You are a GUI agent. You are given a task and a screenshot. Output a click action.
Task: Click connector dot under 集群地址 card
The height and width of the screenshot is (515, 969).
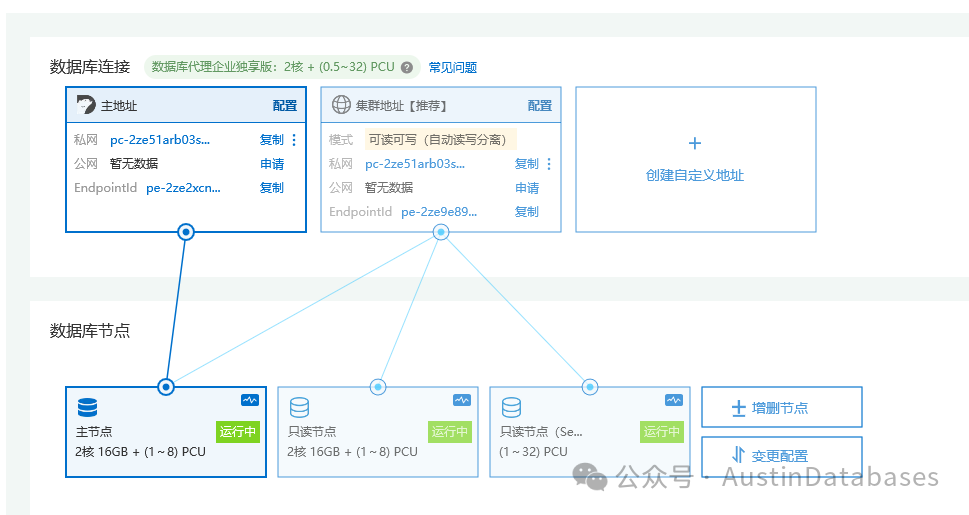[441, 232]
